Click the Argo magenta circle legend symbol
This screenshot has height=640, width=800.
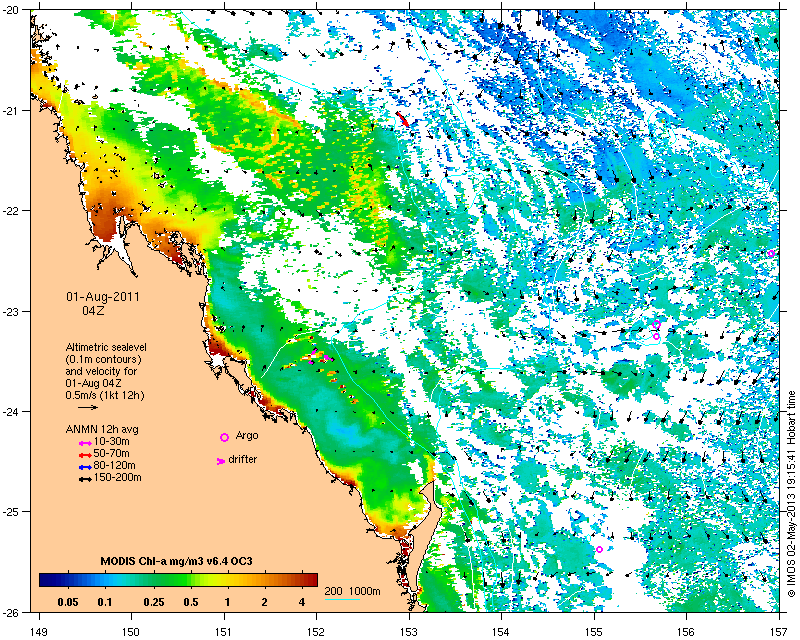pos(224,437)
